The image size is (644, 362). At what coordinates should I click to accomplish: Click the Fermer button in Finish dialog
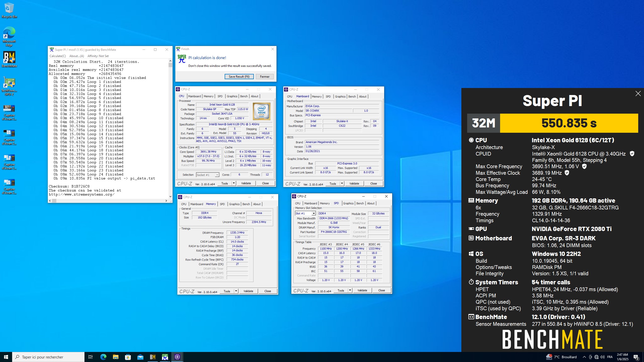click(265, 77)
